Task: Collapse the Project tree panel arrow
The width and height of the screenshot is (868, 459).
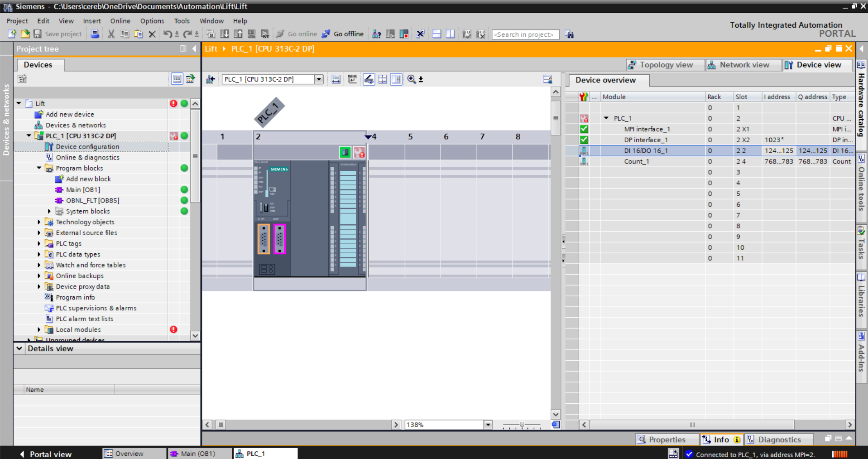Action: [x=194, y=48]
